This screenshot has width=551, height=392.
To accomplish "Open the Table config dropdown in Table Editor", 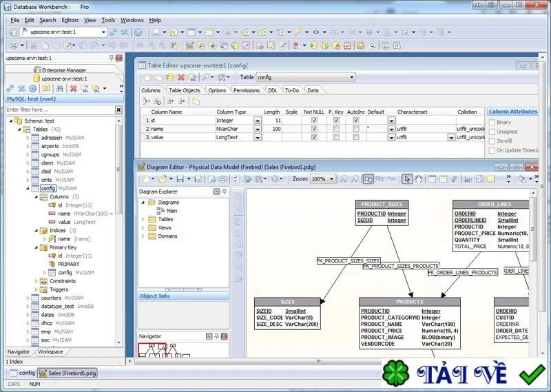I will point(351,77).
